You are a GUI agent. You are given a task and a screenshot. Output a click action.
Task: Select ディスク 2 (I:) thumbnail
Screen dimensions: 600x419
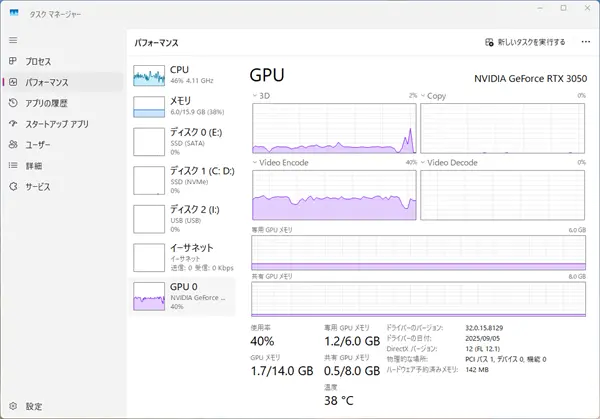click(x=149, y=219)
